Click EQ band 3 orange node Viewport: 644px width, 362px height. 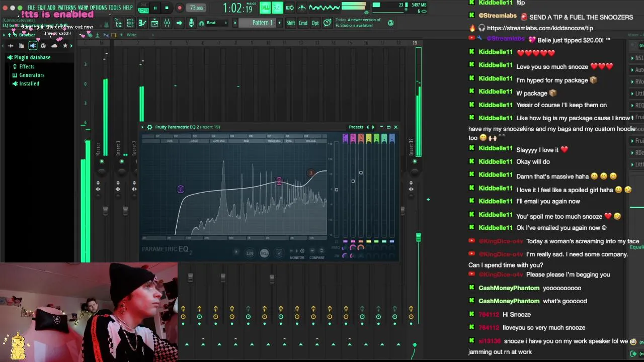point(311,173)
